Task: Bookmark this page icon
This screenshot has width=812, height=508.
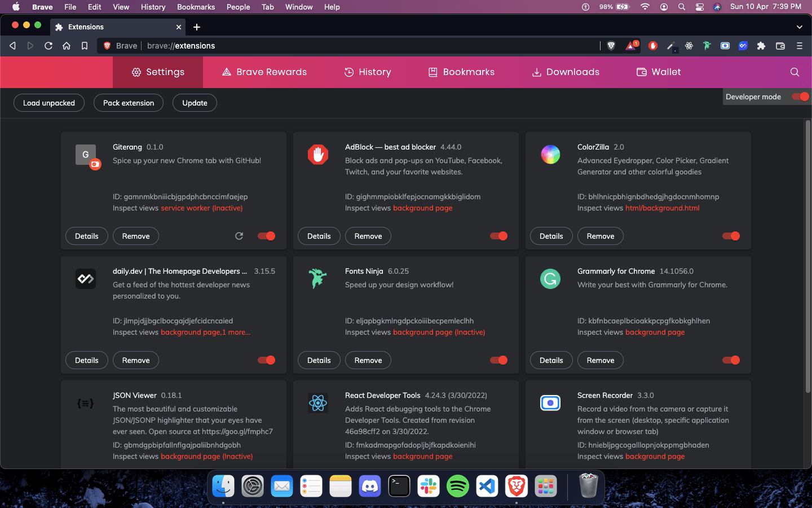Action: point(85,46)
